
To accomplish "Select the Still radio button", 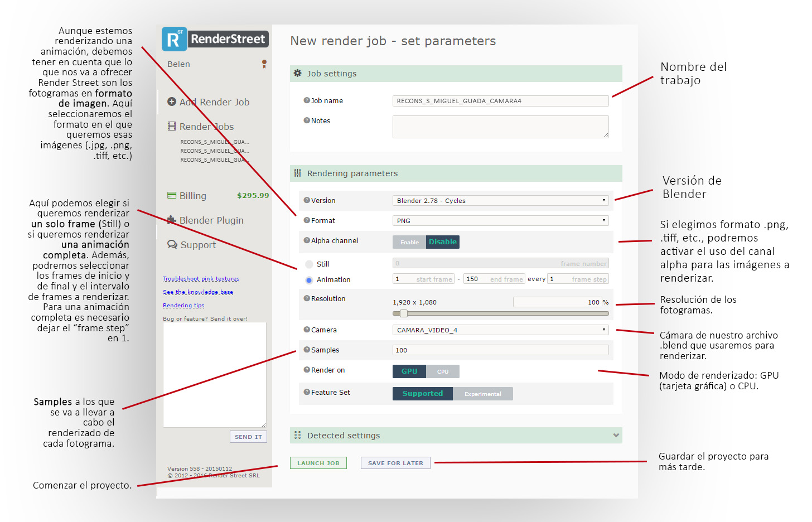I will pos(309,264).
